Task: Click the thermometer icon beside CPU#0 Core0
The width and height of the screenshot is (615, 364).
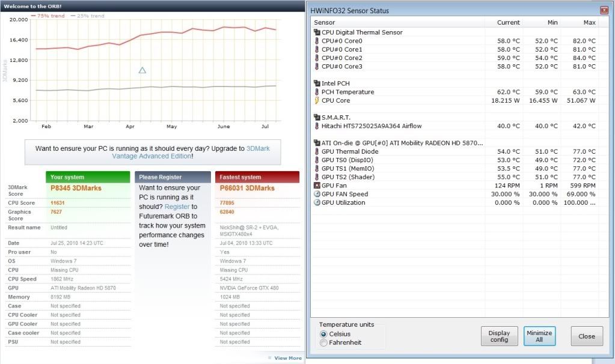Action: pyautogui.click(x=317, y=41)
